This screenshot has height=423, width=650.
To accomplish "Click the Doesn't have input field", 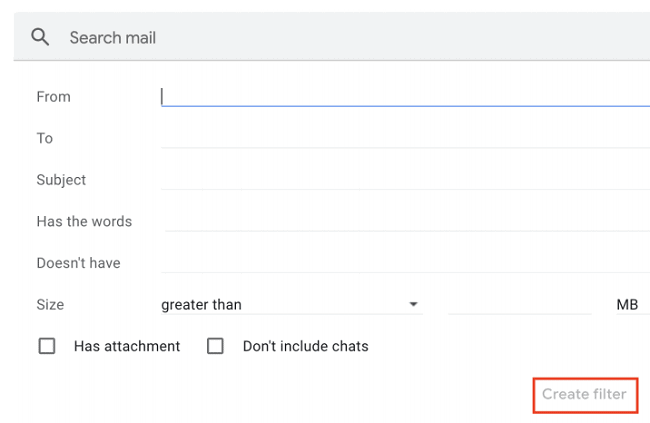I will tap(405, 263).
